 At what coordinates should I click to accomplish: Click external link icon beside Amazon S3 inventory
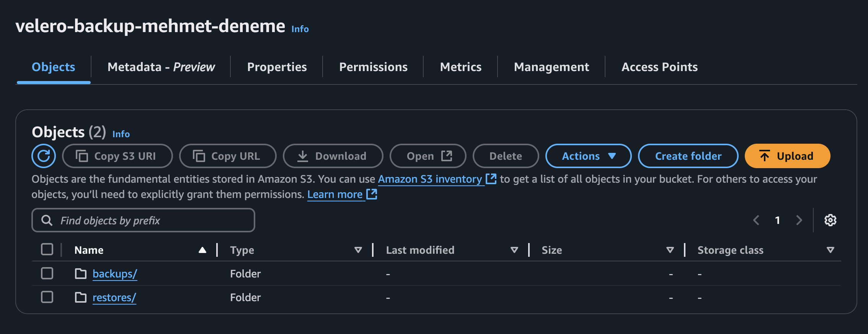coord(491,179)
